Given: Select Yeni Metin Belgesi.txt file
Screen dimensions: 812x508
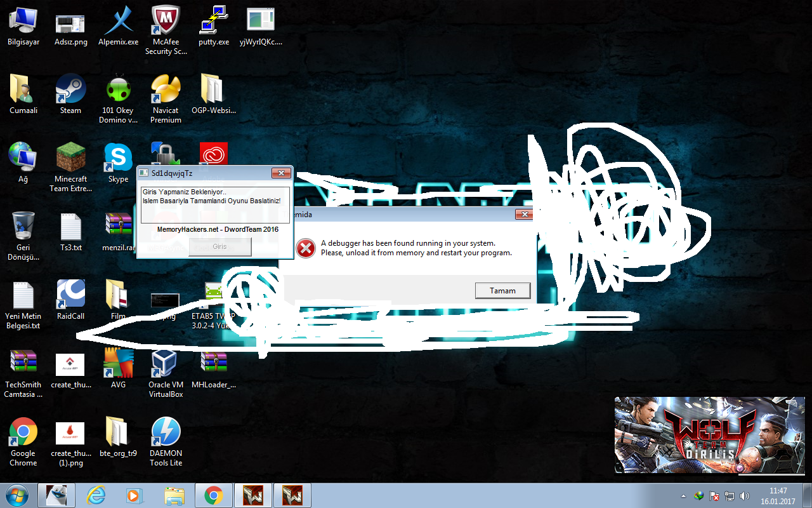Looking at the screenshot, I should 23,304.
